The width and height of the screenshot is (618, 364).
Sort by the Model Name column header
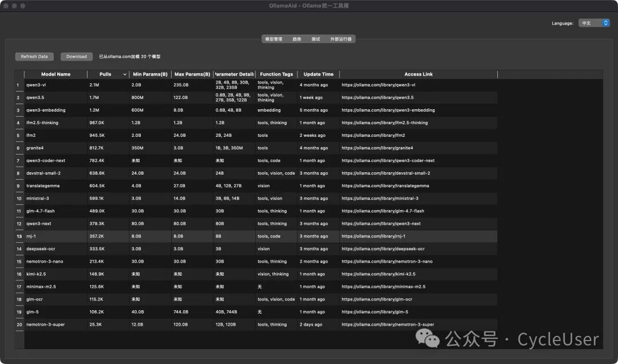click(56, 74)
